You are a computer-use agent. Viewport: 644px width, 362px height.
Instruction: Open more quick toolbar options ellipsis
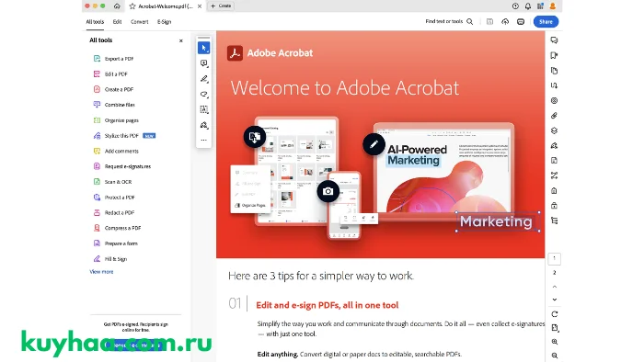(x=203, y=141)
